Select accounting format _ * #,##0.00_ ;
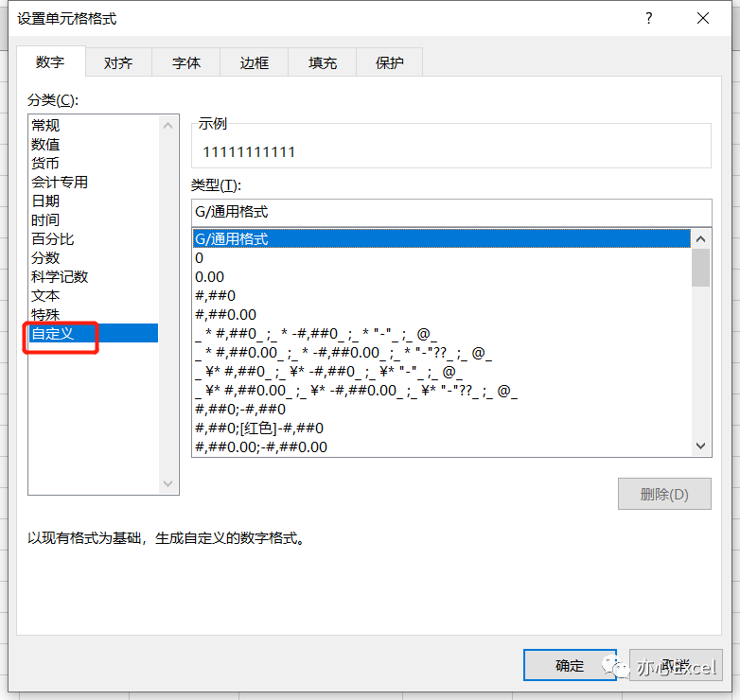 point(442,352)
